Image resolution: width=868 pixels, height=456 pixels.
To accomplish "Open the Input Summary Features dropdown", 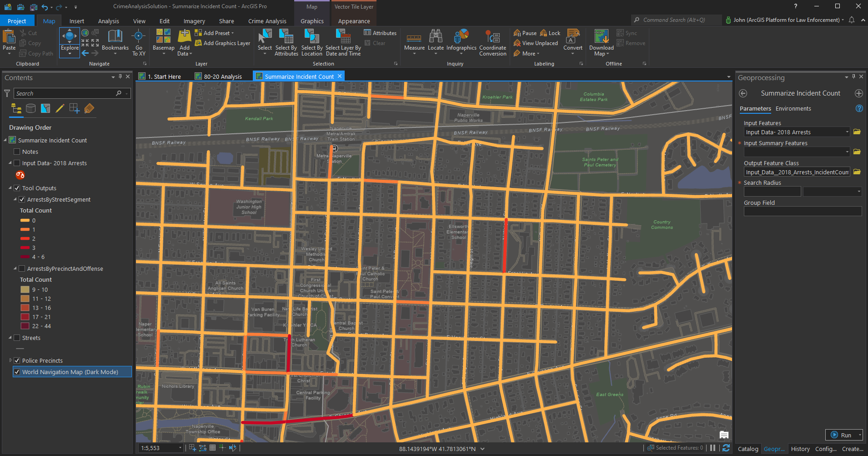I will [846, 152].
